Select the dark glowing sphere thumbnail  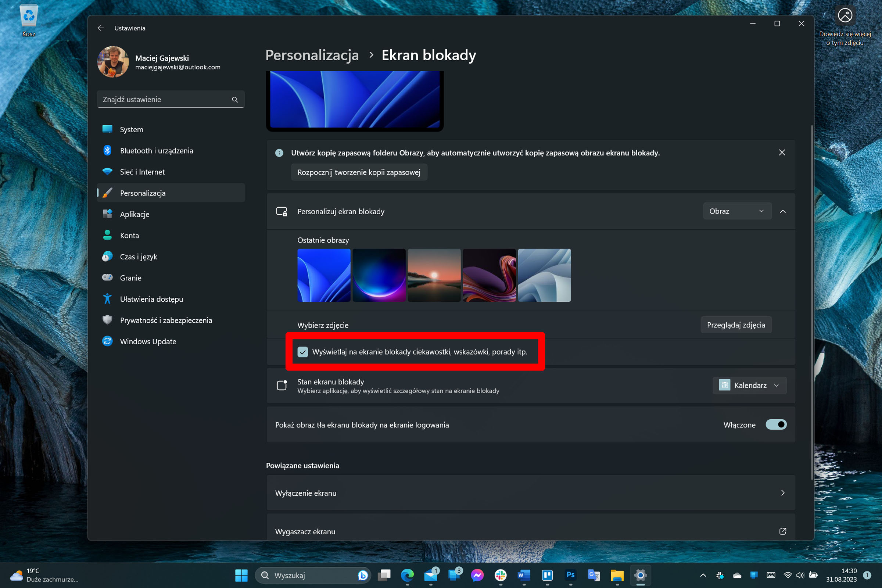click(379, 275)
